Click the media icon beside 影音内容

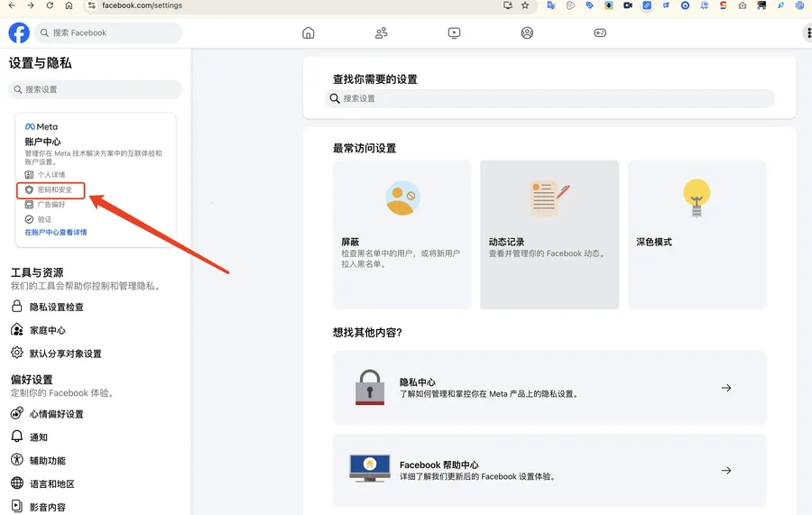16,506
